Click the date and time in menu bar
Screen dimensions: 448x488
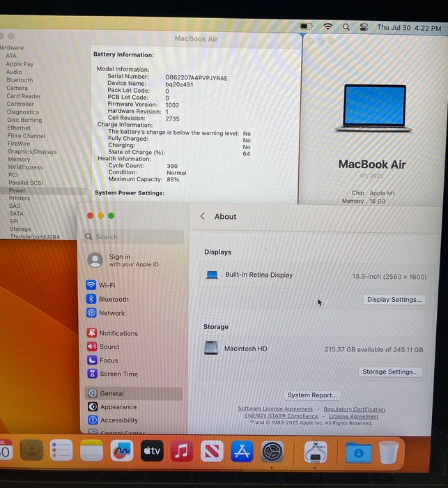(x=409, y=28)
